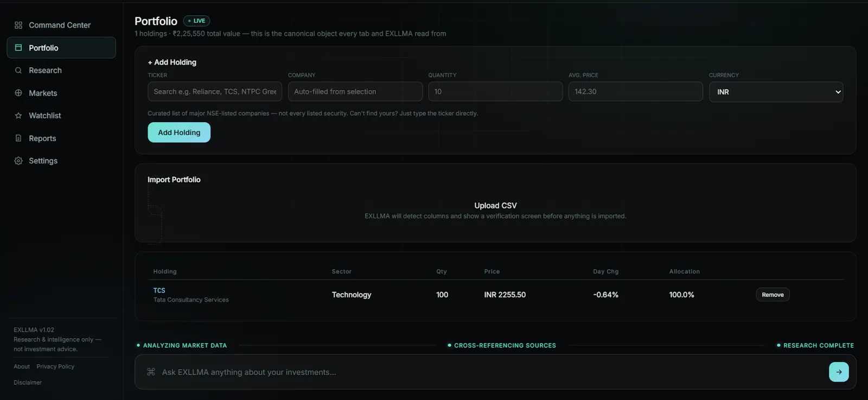This screenshot has height=400, width=868.
Task: Click the Price column header
Action: (492, 271)
